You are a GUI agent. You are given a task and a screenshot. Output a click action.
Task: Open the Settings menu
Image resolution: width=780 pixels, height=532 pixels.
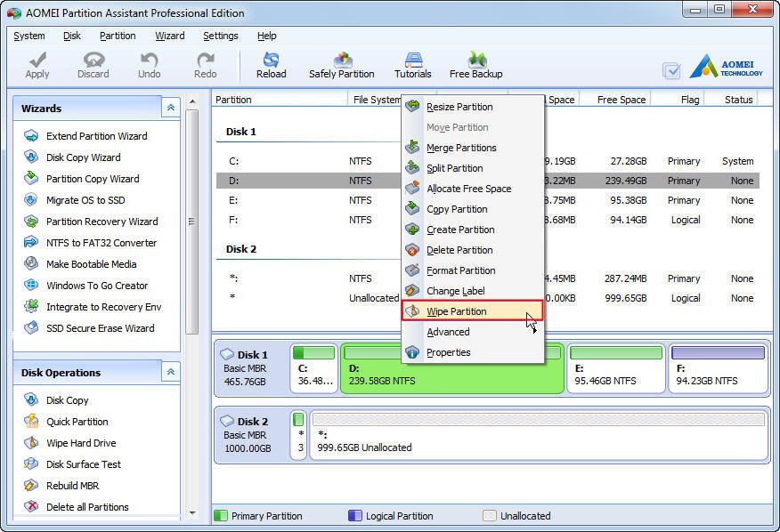click(x=220, y=36)
